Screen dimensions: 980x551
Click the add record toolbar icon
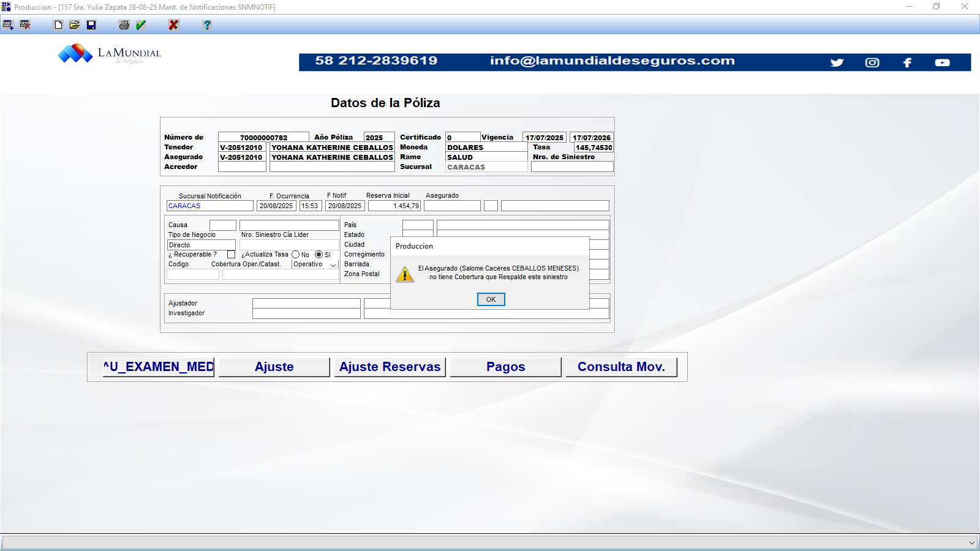[8, 25]
